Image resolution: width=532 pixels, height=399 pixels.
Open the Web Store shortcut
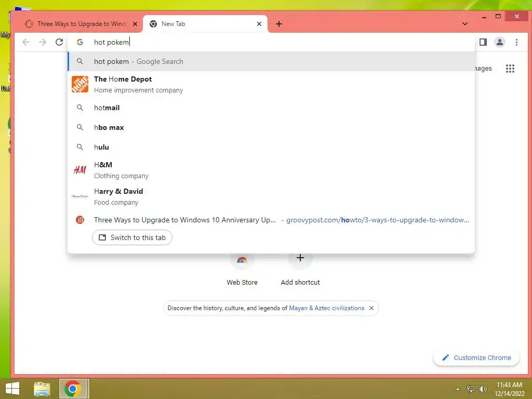pos(242,270)
